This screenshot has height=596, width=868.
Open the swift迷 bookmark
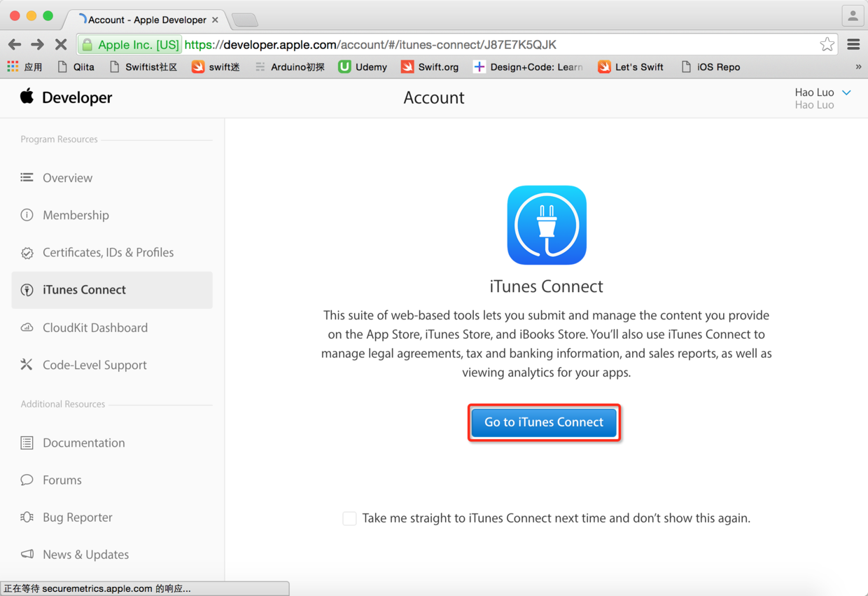click(216, 67)
